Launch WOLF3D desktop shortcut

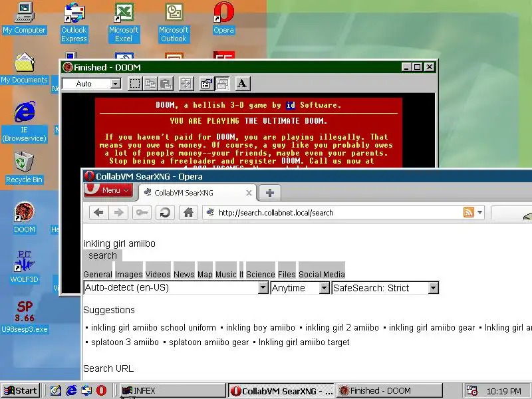tap(24, 267)
